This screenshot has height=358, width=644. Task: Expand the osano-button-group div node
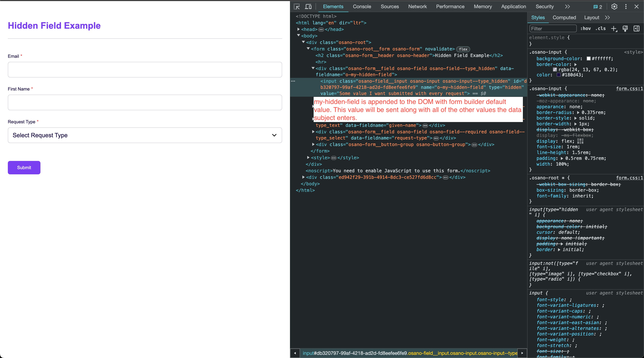[313, 144]
